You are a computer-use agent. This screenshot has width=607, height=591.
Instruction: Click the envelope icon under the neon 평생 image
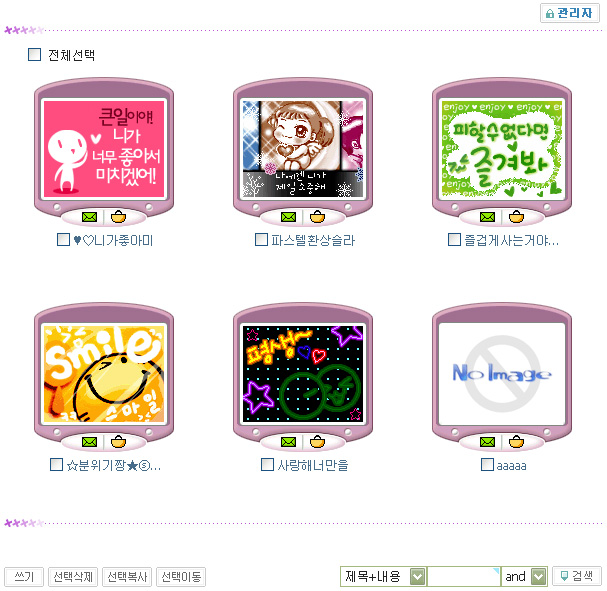[x=288, y=442]
